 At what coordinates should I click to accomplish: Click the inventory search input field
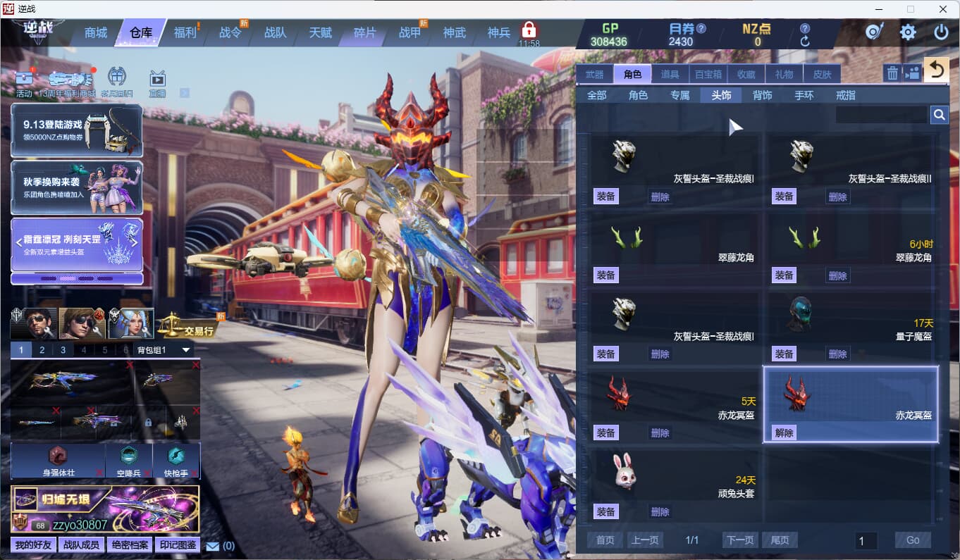click(x=882, y=115)
